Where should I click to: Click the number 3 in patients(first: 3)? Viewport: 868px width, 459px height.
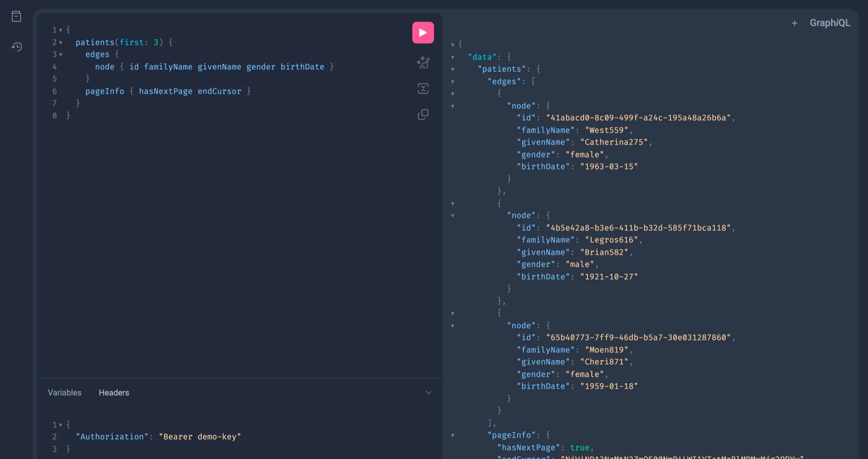pyautogui.click(x=156, y=42)
